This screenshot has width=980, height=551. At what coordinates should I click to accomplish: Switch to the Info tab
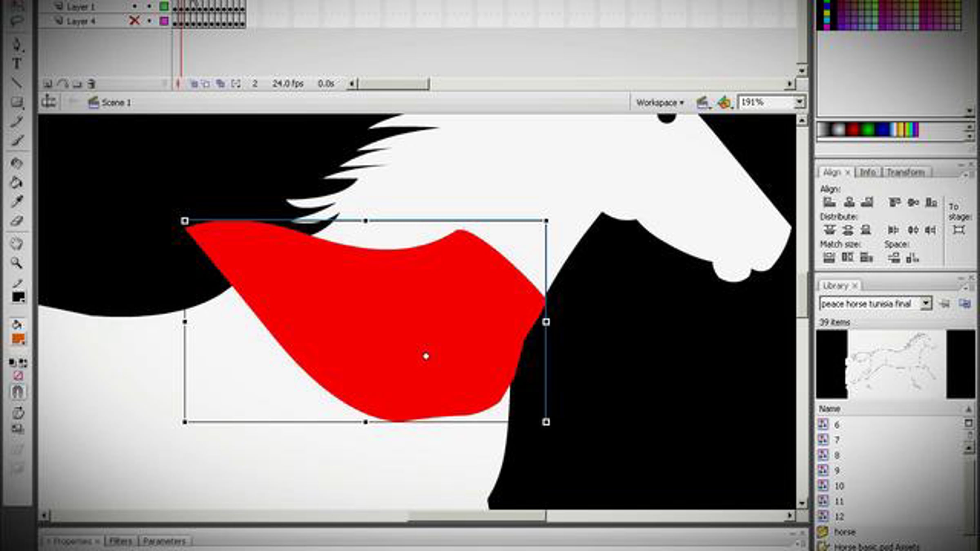point(867,172)
